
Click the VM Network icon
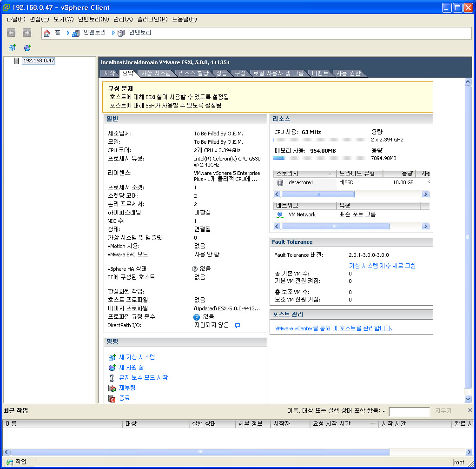280,215
